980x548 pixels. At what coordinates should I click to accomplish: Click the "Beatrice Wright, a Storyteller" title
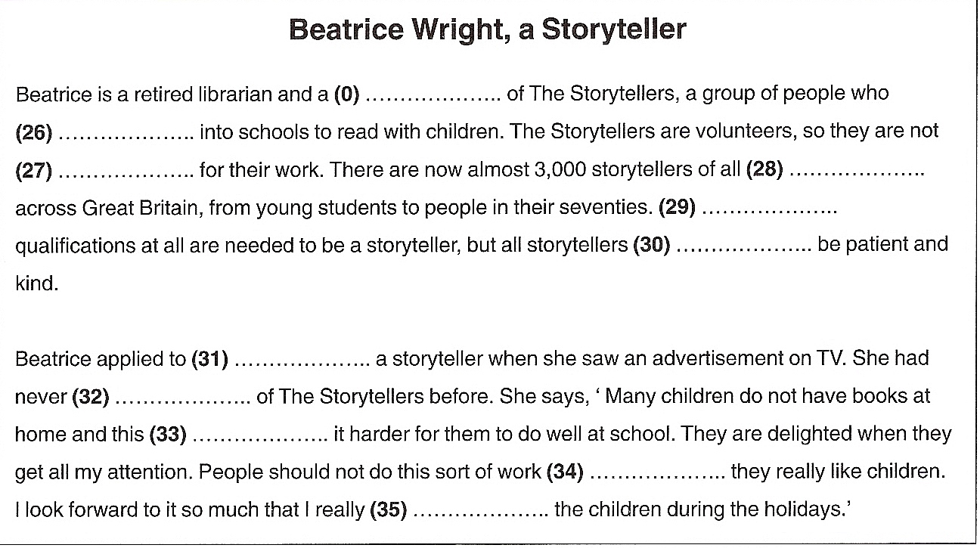(x=488, y=30)
